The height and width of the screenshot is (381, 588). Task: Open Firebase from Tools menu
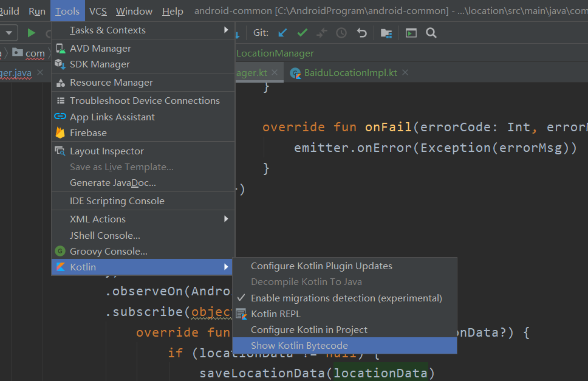(143, 132)
